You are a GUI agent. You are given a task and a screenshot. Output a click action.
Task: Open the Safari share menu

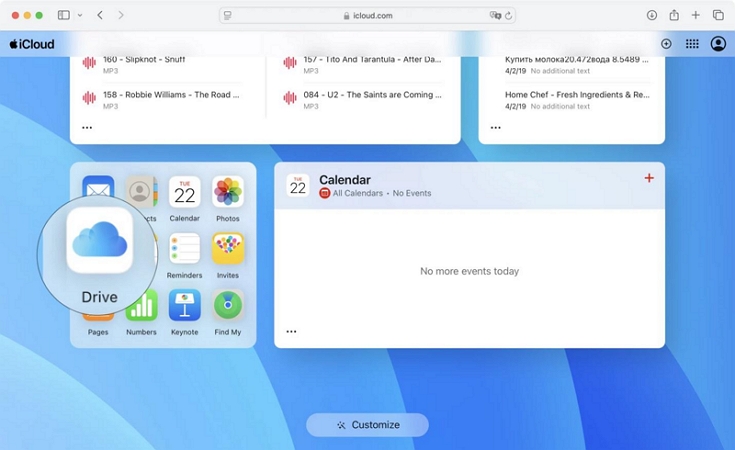point(674,15)
